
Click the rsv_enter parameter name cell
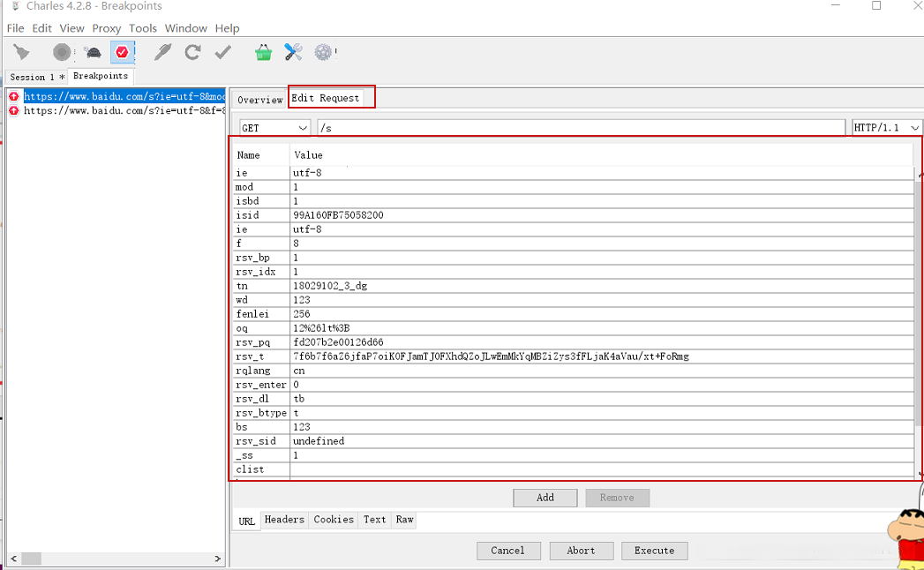[x=261, y=385]
